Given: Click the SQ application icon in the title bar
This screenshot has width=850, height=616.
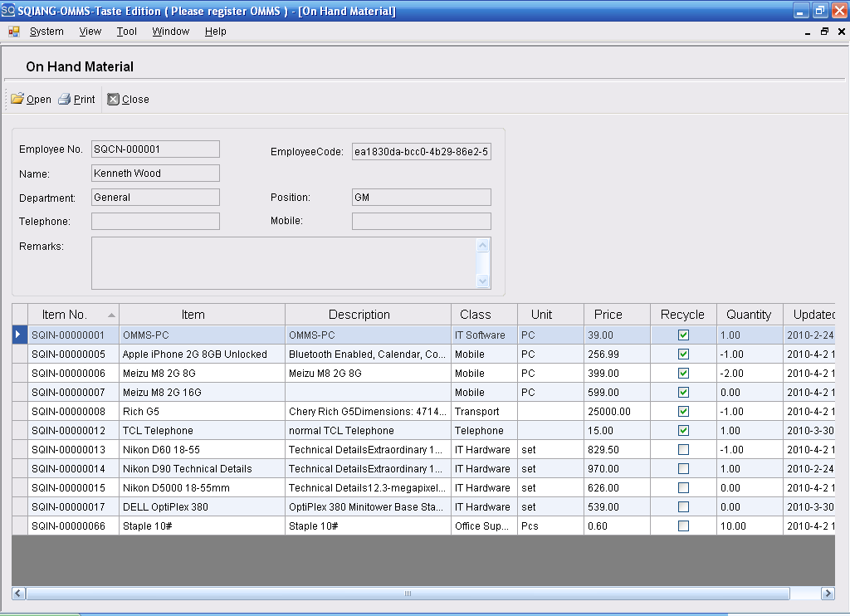Looking at the screenshot, I should (9, 11).
